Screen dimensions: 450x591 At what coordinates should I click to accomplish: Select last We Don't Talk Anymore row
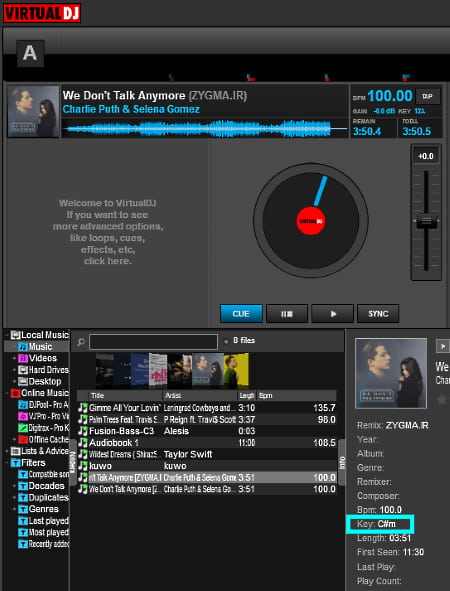coord(207,489)
